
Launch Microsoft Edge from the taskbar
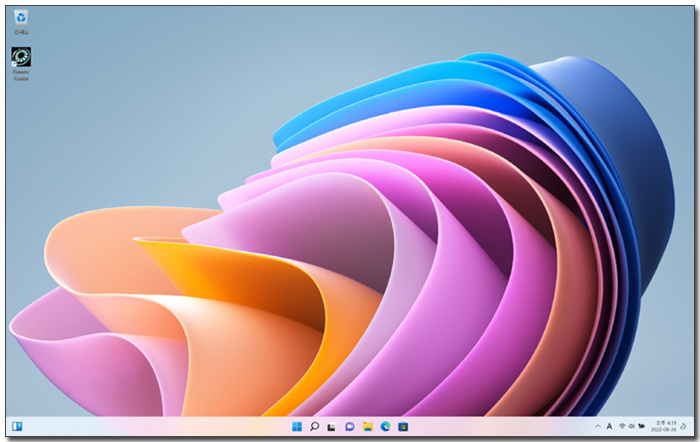pyautogui.click(x=384, y=427)
